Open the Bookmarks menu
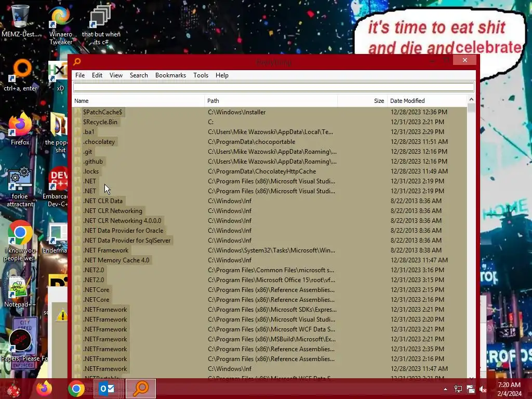The image size is (532, 399). (170, 75)
